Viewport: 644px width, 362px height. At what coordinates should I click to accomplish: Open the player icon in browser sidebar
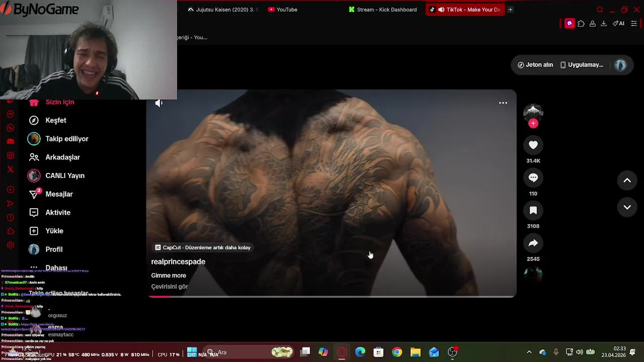pos(10,190)
